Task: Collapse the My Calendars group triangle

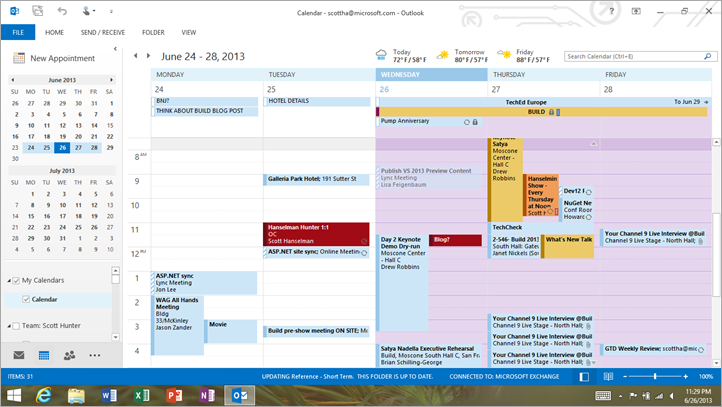Action: click(9, 280)
